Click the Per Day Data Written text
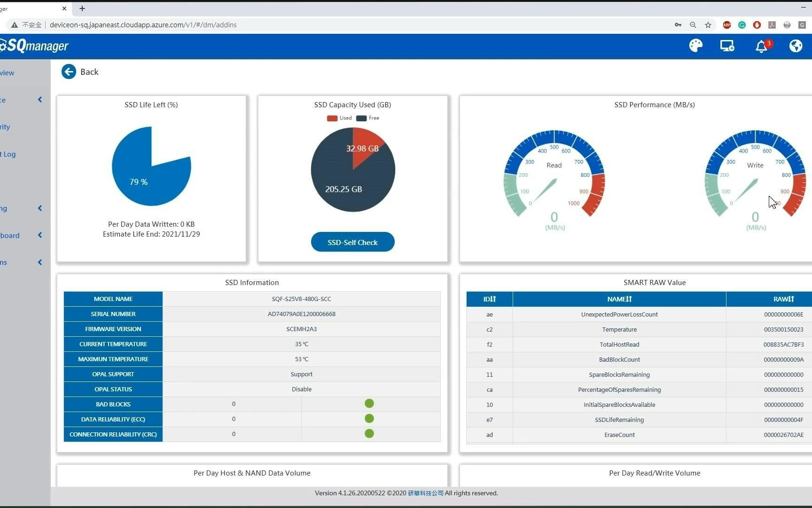The height and width of the screenshot is (508, 812). pyautogui.click(x=151, y=224)
